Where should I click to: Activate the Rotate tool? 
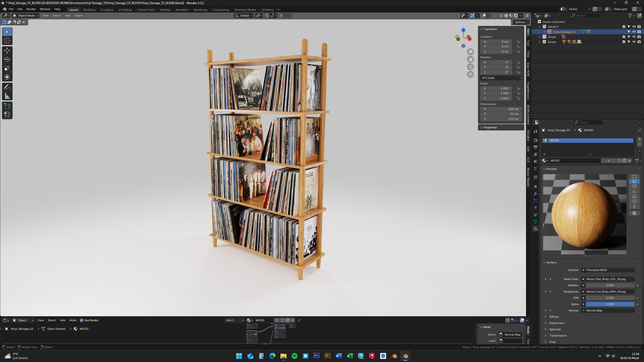7,59
